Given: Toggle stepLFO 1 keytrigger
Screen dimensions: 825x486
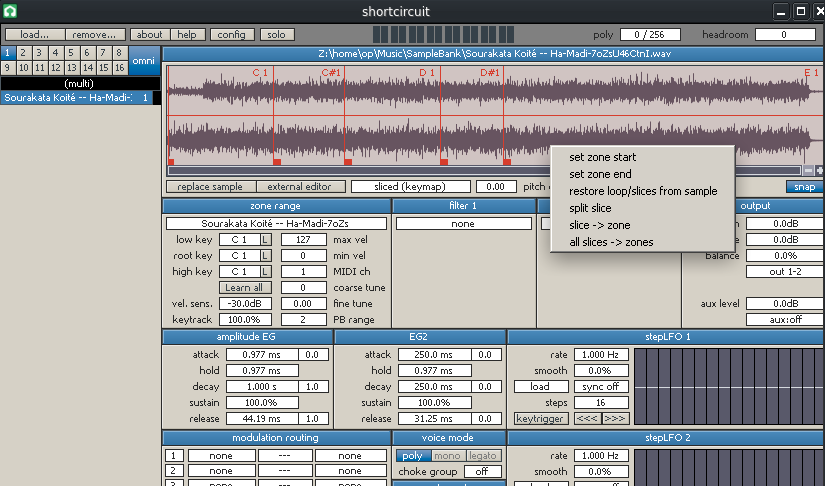Looking at the screenshot, I should point(540,419).
